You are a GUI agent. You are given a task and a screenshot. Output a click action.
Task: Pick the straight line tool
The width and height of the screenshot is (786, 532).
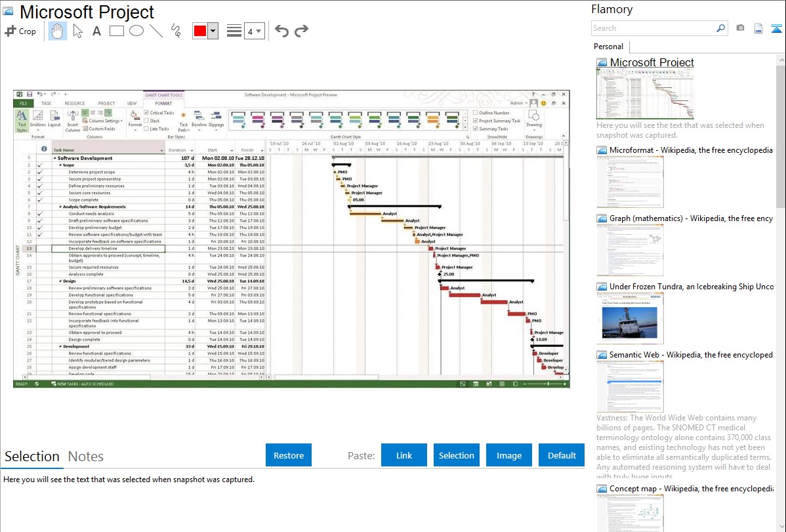tap(155, 31)
